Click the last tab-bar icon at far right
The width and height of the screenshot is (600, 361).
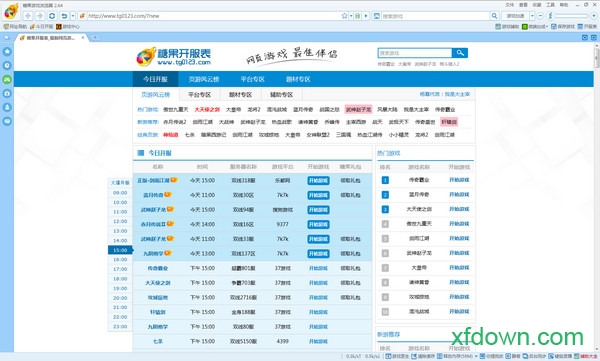pyautogui.click(x=594, y=38)
